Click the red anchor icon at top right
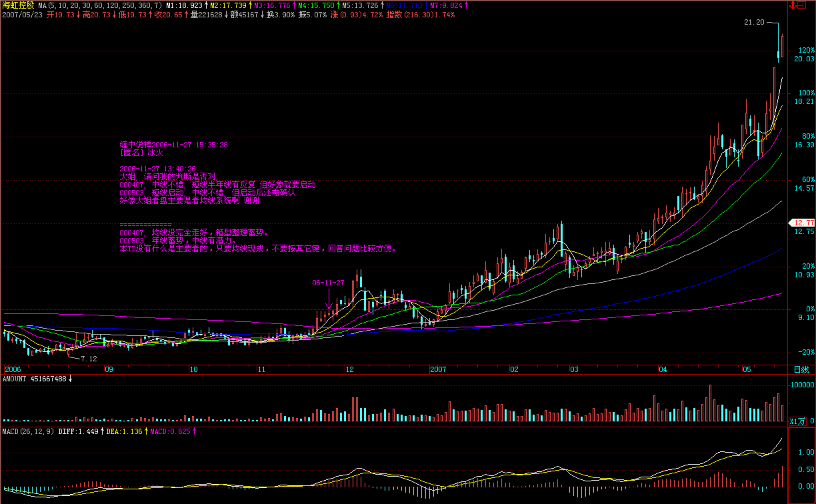Image resolution: width=816 pixels, height=504 pixels. [793, 5]
